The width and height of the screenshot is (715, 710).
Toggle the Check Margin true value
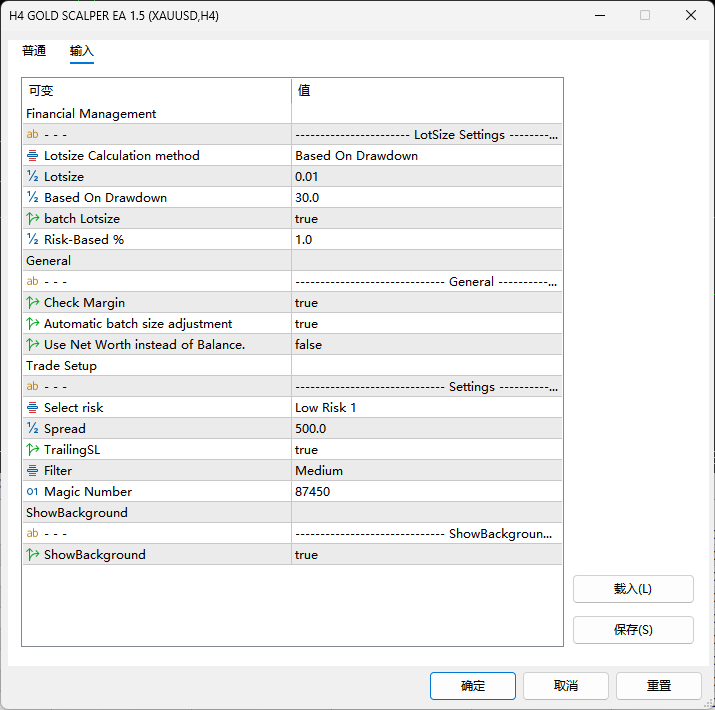click(426, 303)
